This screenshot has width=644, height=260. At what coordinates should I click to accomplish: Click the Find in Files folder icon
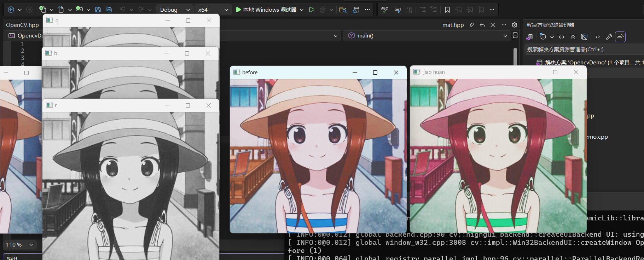(343, 10)
